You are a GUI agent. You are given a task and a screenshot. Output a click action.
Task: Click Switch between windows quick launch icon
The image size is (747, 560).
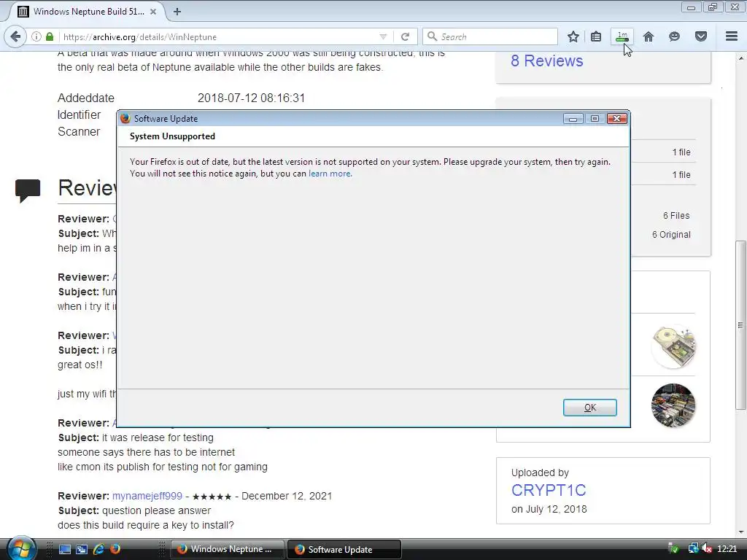(x=82, y=550)
